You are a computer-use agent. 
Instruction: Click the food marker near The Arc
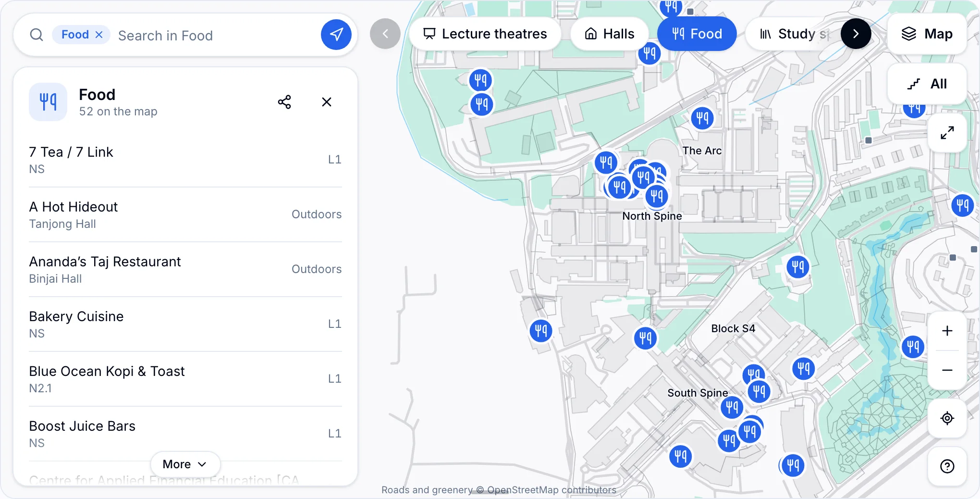click(702, 118)
